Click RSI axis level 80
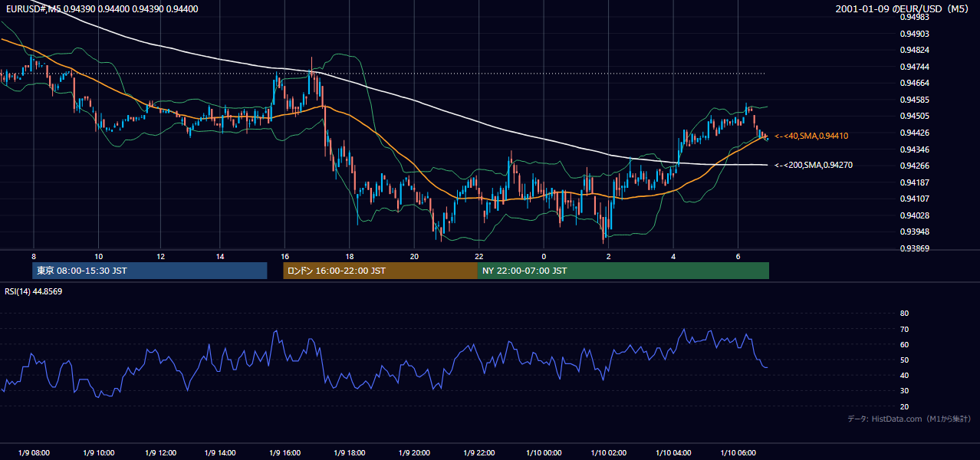 pyautogui.click(x=904, y=314)
